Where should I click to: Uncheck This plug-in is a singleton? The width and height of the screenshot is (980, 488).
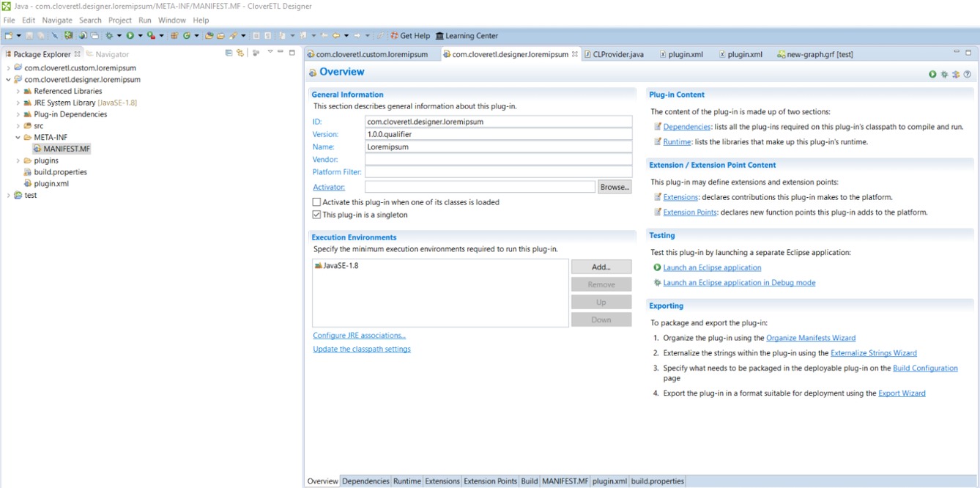[x=316, y=215]
